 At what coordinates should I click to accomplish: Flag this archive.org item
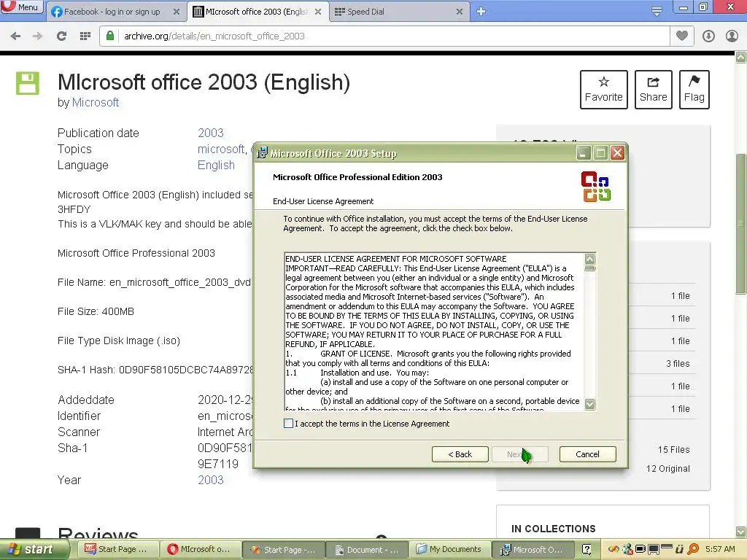coord(694,90)
